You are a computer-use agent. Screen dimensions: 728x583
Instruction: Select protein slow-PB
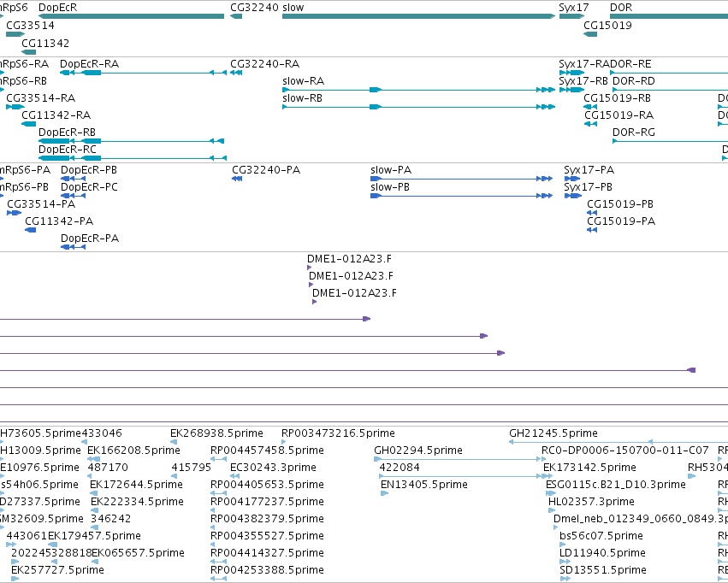[461, 196]
